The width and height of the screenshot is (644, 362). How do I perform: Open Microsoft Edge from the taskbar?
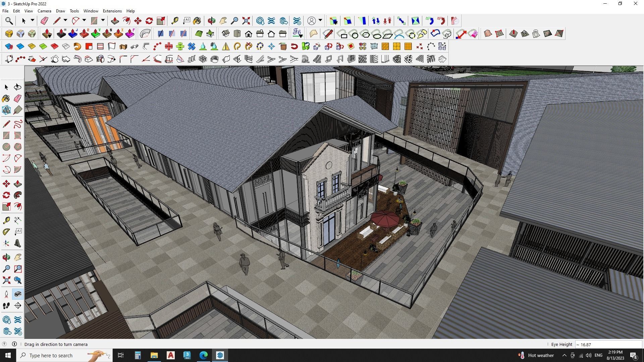(x=204, y=355)
